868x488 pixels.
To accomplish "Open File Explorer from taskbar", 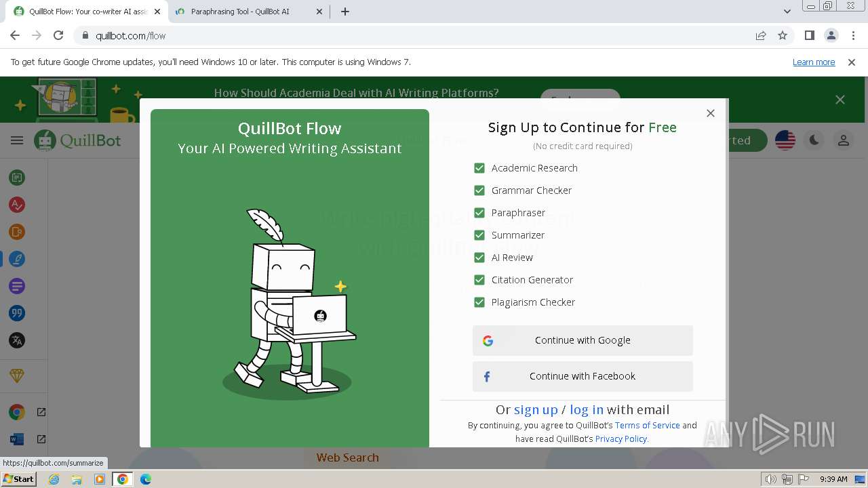I will 77,479.
